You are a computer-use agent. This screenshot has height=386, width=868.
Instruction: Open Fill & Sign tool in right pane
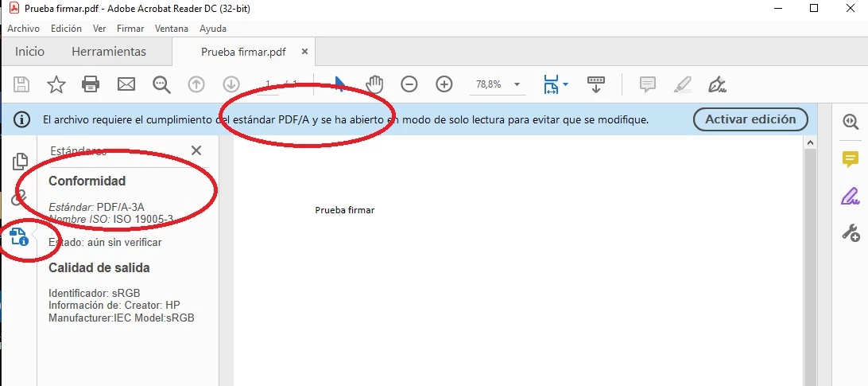[851, 196]
